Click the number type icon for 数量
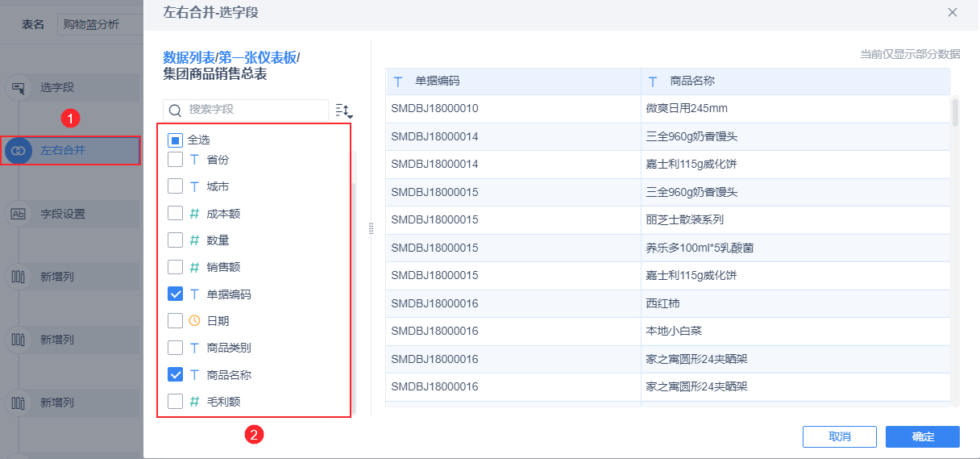The height and width of the screenshot is (459, 980). pyautogui.click(x=194, y=240)
